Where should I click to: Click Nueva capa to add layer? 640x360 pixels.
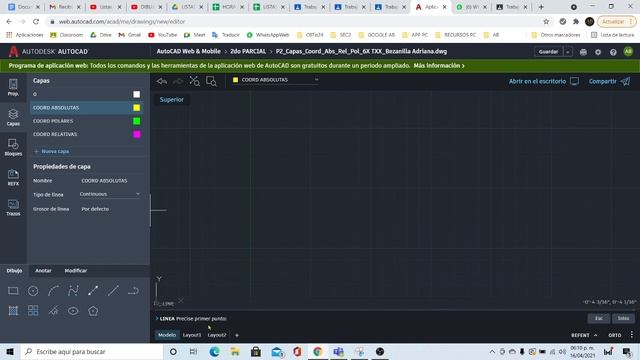click(51, 151)
